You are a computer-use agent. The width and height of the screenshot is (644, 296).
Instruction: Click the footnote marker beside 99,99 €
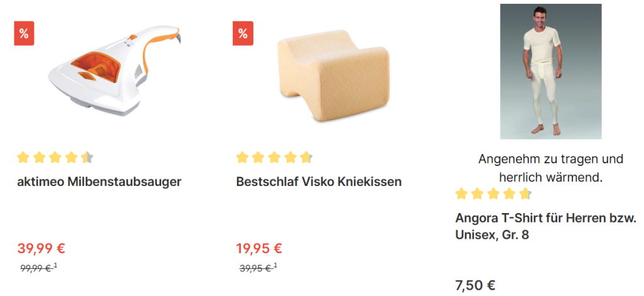tap(56, 266)
